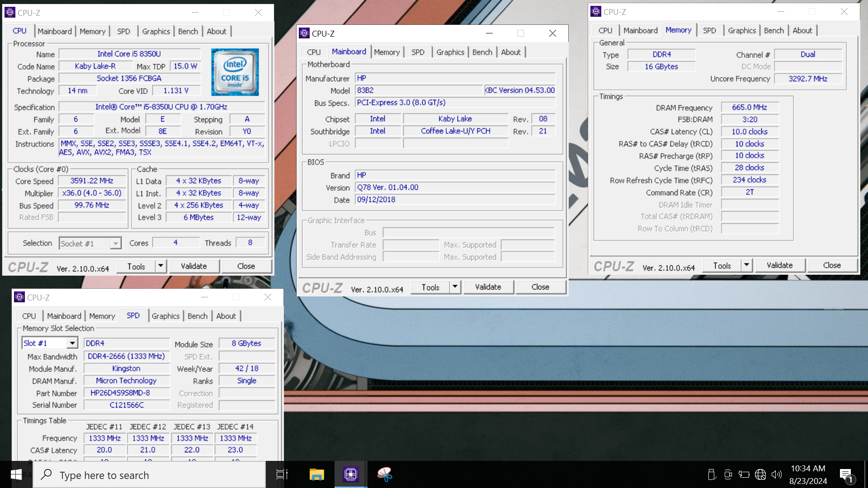Click Validate in the Memory window
Screen dimensions: 868x488
(x=780, y=265)
